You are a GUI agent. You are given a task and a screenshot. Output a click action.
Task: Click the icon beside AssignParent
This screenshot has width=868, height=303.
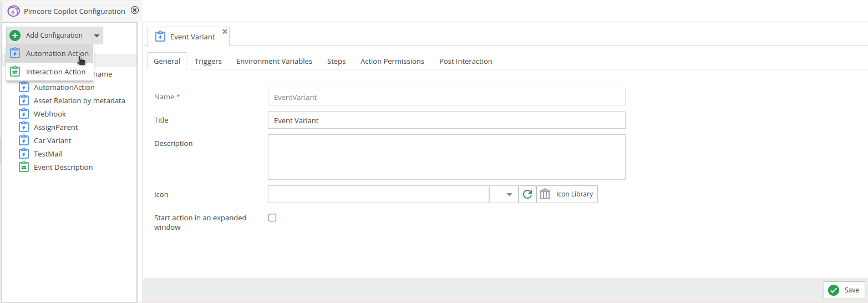click(x=23, y=127)
